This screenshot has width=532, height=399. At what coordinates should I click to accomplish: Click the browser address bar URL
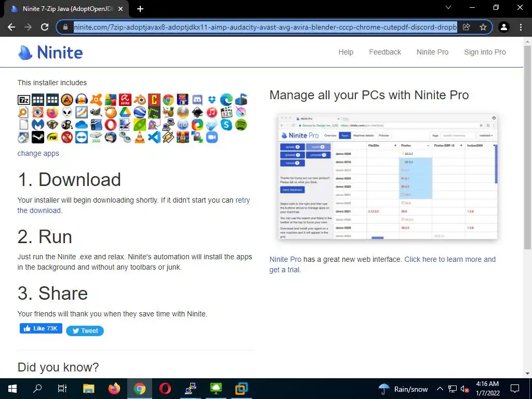coord(265,27)
